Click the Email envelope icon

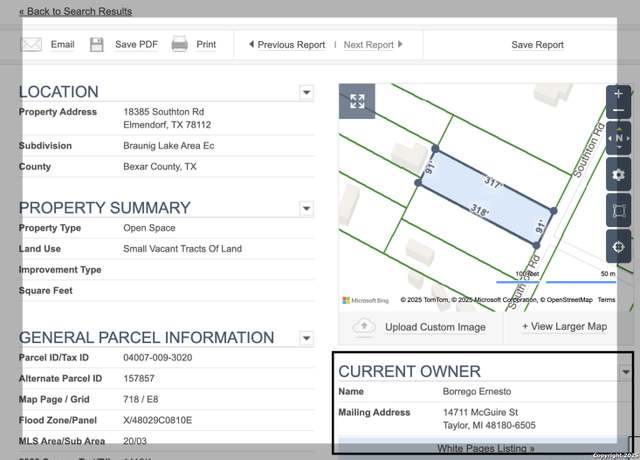pos(31,44)
